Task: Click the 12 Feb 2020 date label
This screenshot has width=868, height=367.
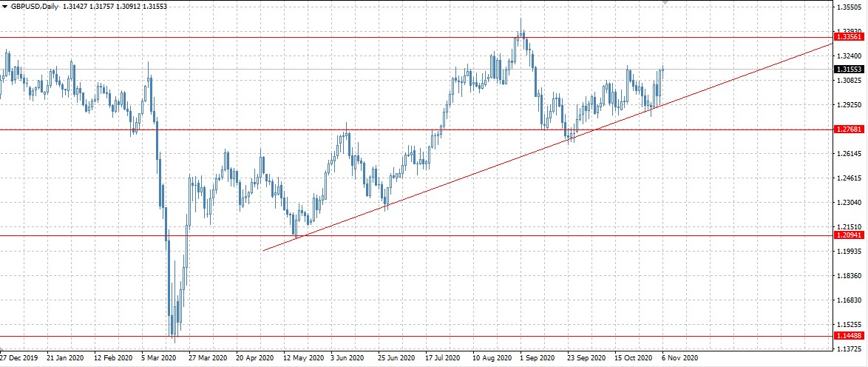Action: click(x=113, y=357)
